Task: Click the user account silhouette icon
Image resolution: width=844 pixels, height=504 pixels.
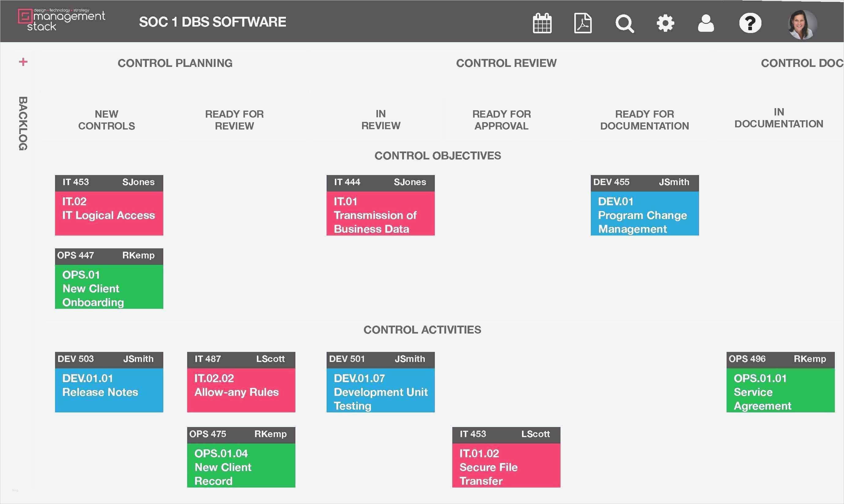Action: [x=706, y=23]
